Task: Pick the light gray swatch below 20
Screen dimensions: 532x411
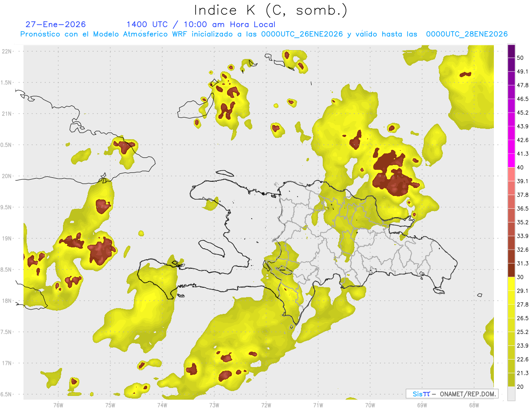Action: [512, 394]
